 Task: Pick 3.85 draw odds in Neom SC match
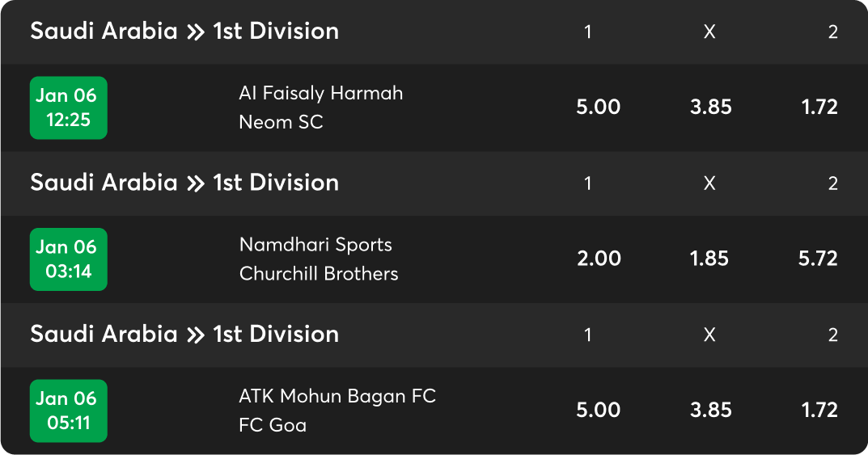click(x=710, y=107)
